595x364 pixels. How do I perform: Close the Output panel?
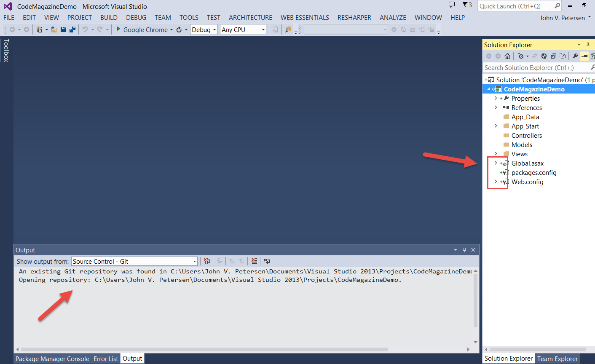(473, 250)
